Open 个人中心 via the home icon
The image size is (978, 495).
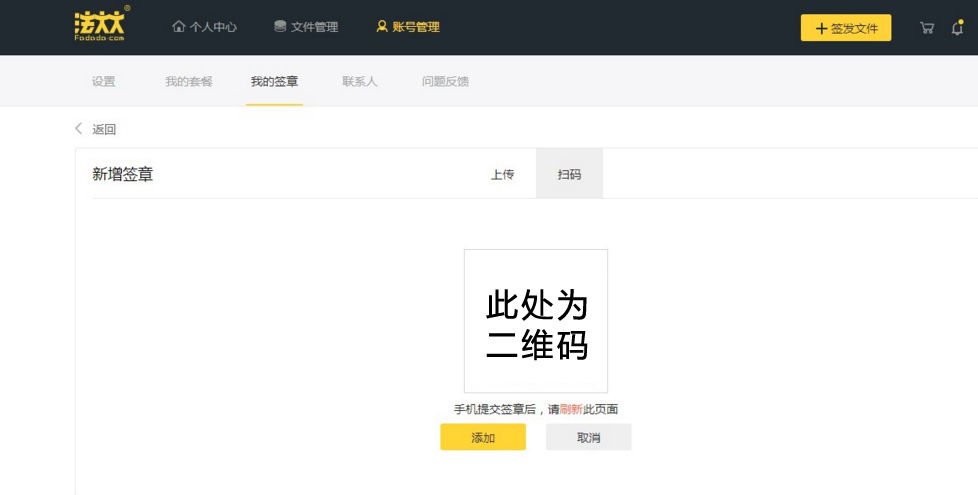pyautogui.click(x=179, y=27)
